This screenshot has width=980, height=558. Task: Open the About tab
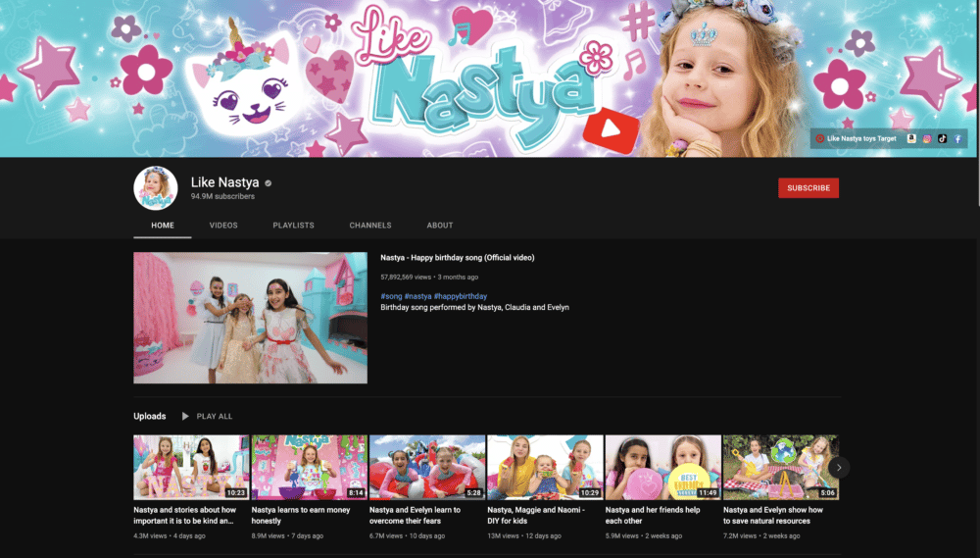(x=439, y=226)
